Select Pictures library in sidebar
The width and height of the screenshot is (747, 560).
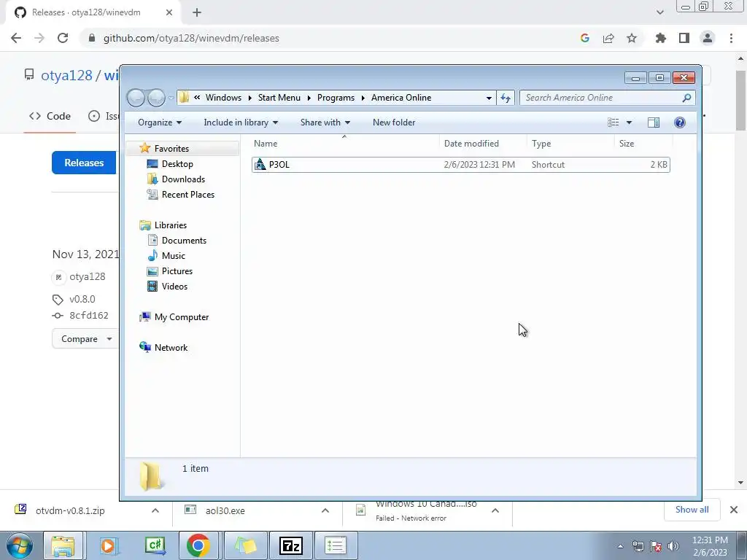(x=177, y=271)
